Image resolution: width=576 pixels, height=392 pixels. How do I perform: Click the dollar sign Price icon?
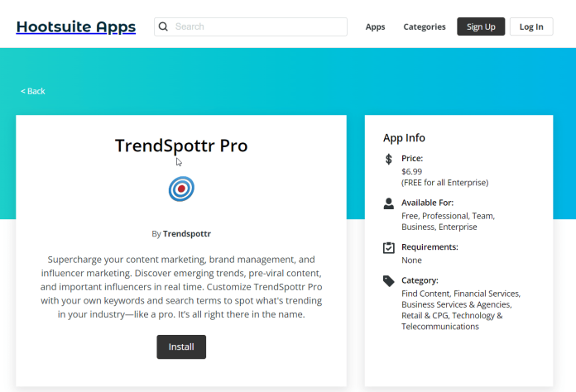(x=389, y=159)
